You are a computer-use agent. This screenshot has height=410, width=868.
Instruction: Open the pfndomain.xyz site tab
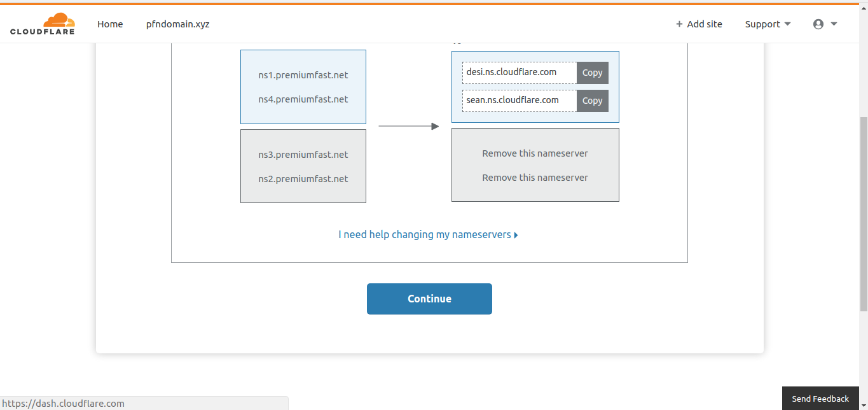(178, 24)
